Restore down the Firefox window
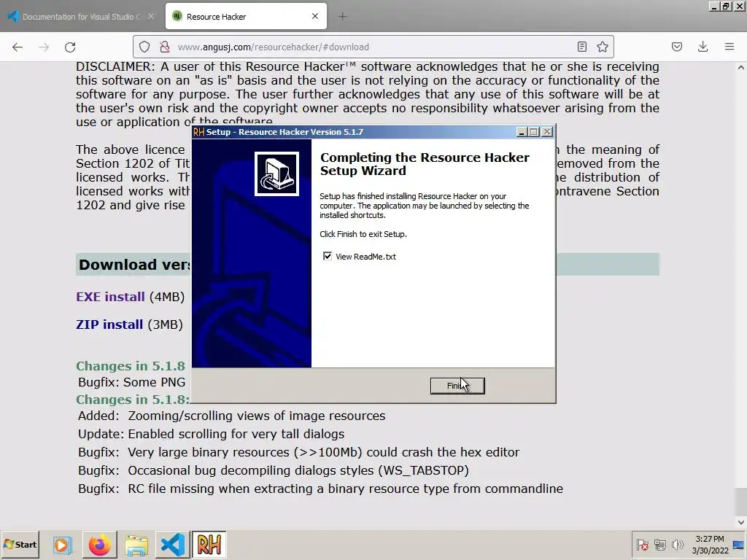The width and height of the screenshot is (747, 560). 726,6
